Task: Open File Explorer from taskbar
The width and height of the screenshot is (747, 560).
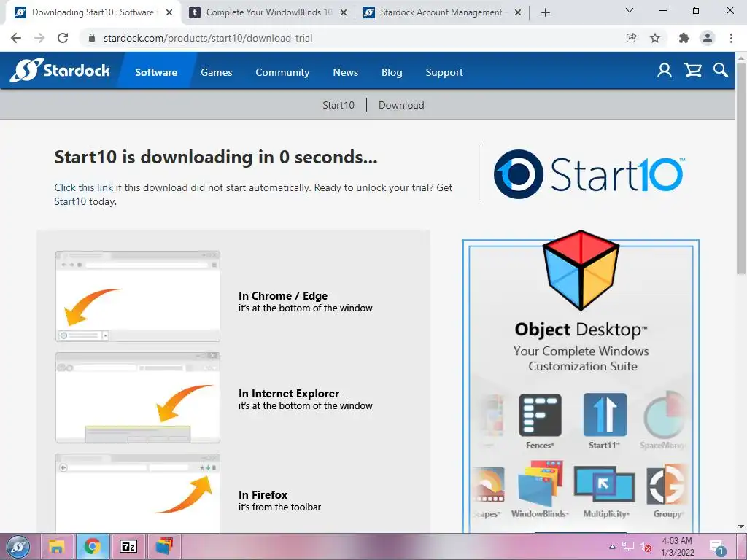Action: point(57,547)
